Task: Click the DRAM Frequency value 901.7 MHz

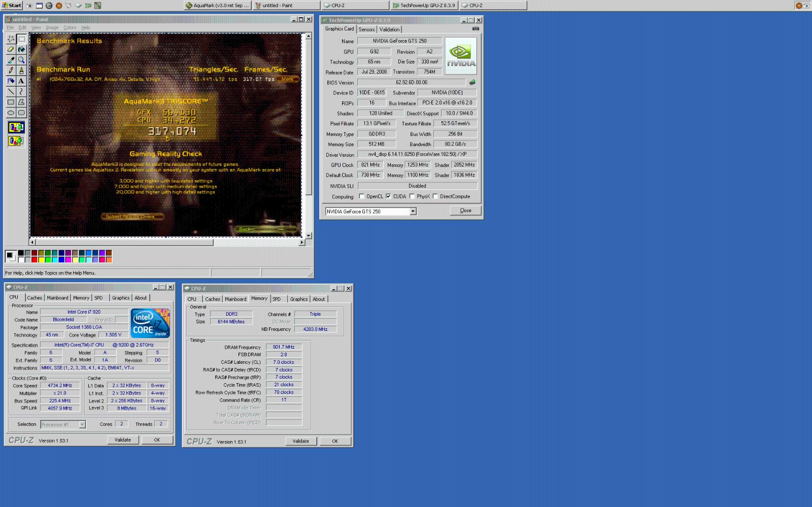Action: coord(284,347)
